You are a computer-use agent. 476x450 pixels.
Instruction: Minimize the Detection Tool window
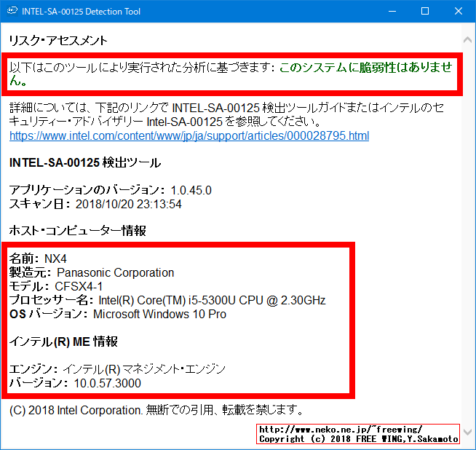pos(392,11)
